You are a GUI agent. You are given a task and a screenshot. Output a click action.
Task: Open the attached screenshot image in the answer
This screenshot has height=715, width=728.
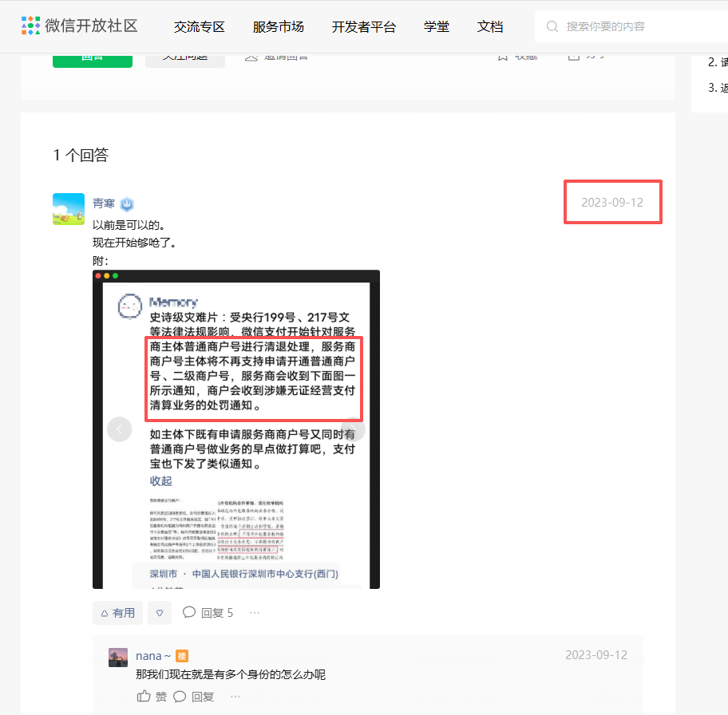tap(235, 429)
